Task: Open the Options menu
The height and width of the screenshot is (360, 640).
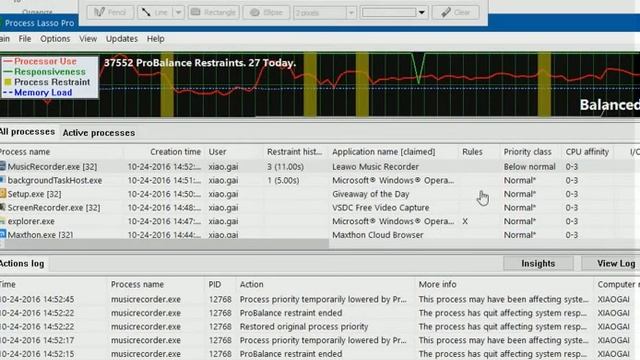Action: tap(55, 39)
